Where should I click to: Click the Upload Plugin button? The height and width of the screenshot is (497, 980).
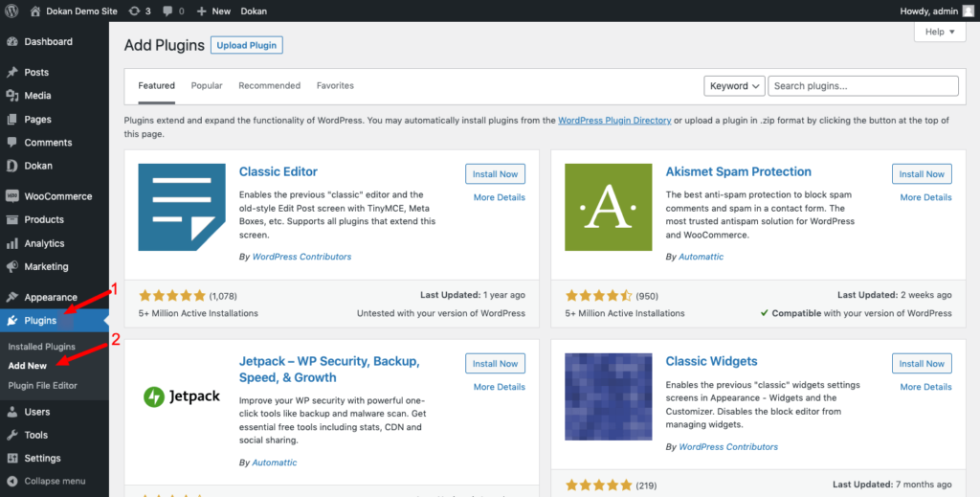[x=246, y=45]
